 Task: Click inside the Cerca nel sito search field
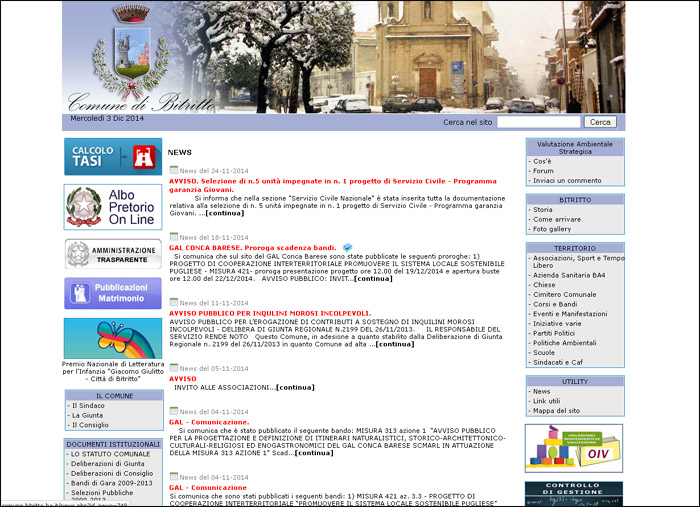coord(538,122)
